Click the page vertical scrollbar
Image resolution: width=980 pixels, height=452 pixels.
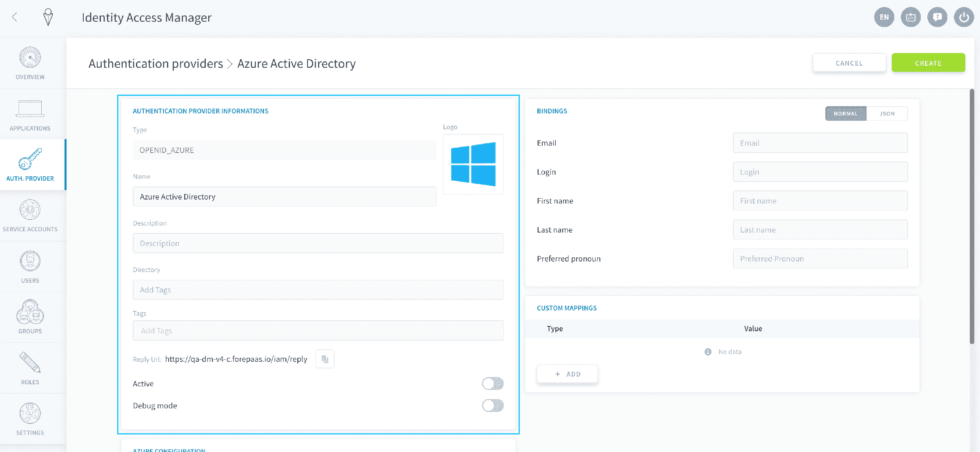[x=972, y=216]
